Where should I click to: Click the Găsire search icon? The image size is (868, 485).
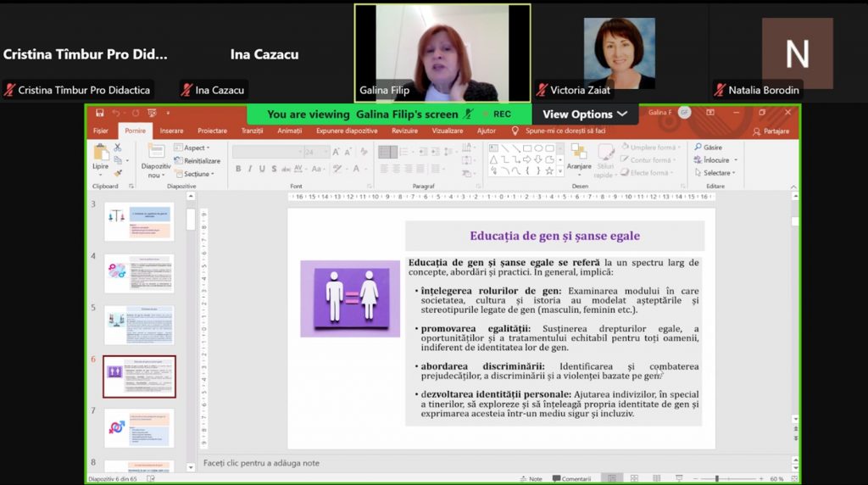pyautogui.click(x=709, y=148)
